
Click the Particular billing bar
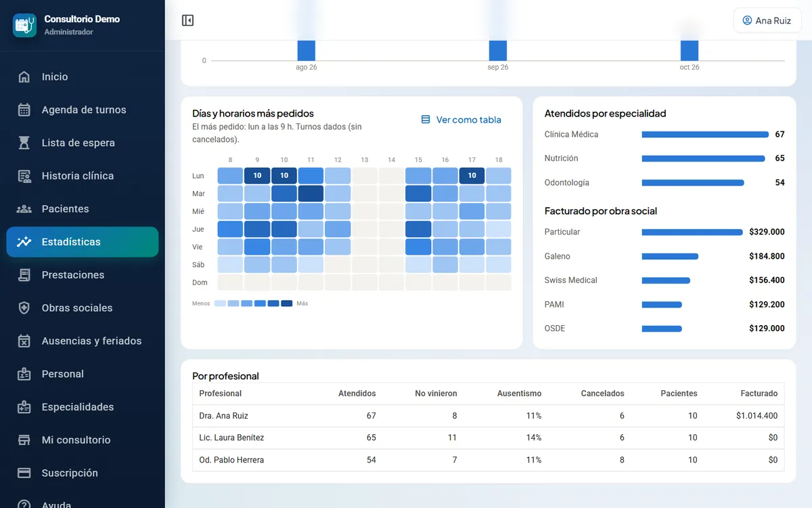[x=692, y=232]
